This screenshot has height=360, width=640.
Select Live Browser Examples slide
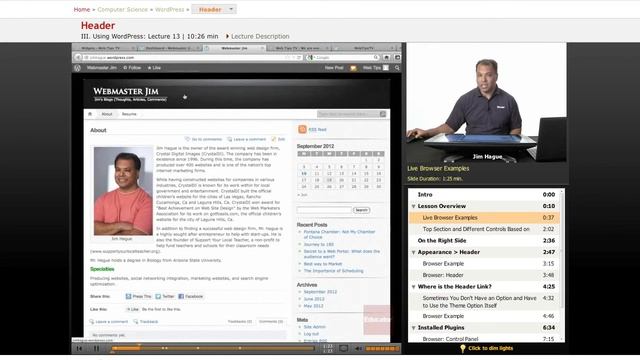484,218
